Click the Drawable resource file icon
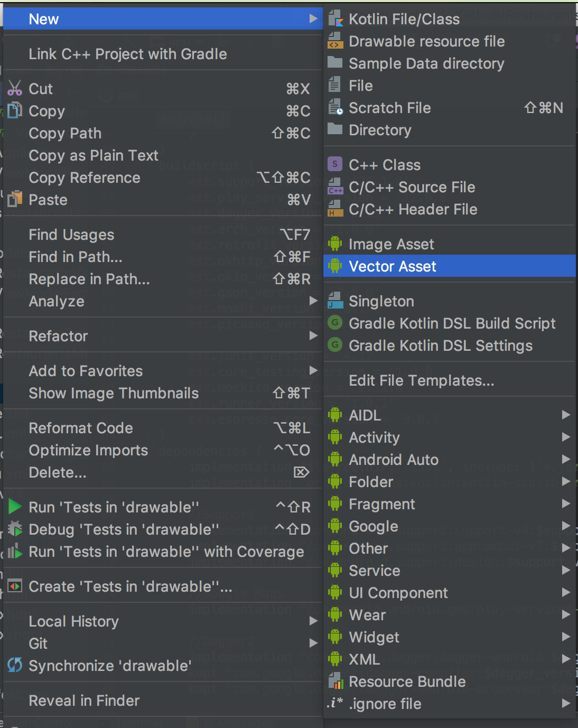 point(335,41)
